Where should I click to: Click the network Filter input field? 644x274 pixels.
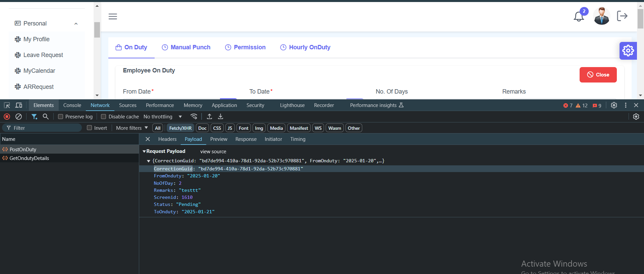point(45,128)
